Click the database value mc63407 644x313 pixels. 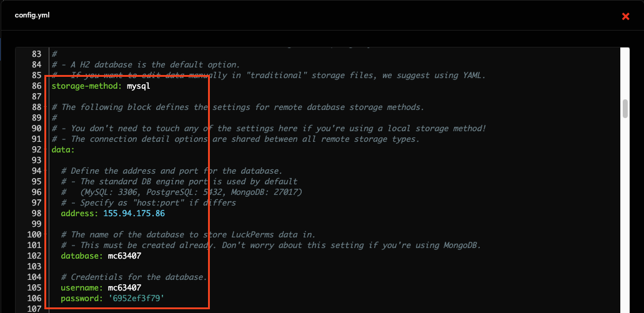pos(124,256)
